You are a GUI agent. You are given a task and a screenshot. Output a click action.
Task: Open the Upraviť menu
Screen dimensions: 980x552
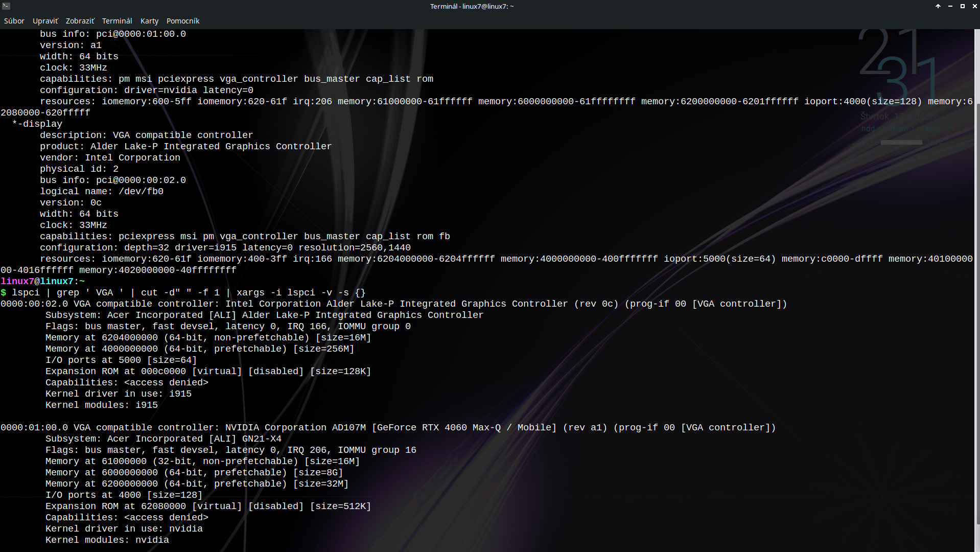[x=45, y=21]
